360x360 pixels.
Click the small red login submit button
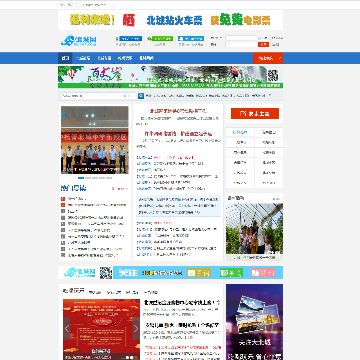click(x=263, y=44)
